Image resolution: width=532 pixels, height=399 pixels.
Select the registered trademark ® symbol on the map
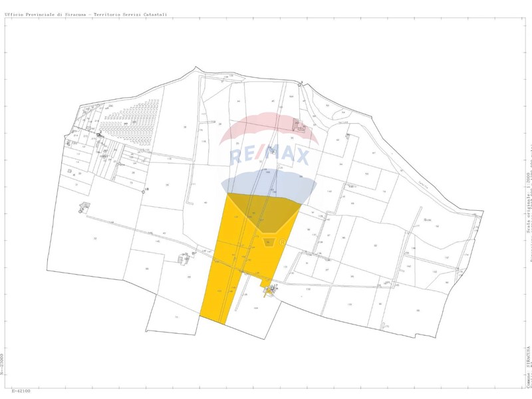pyautogui.click(x=282, y=241)
